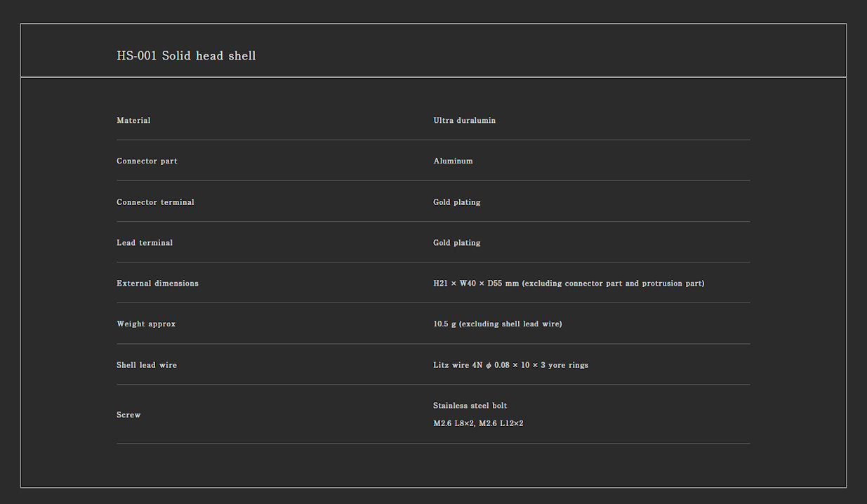The width and height of the screenshot is (867, 504).
Task: Select the Screw label
Action: (128, 415)
